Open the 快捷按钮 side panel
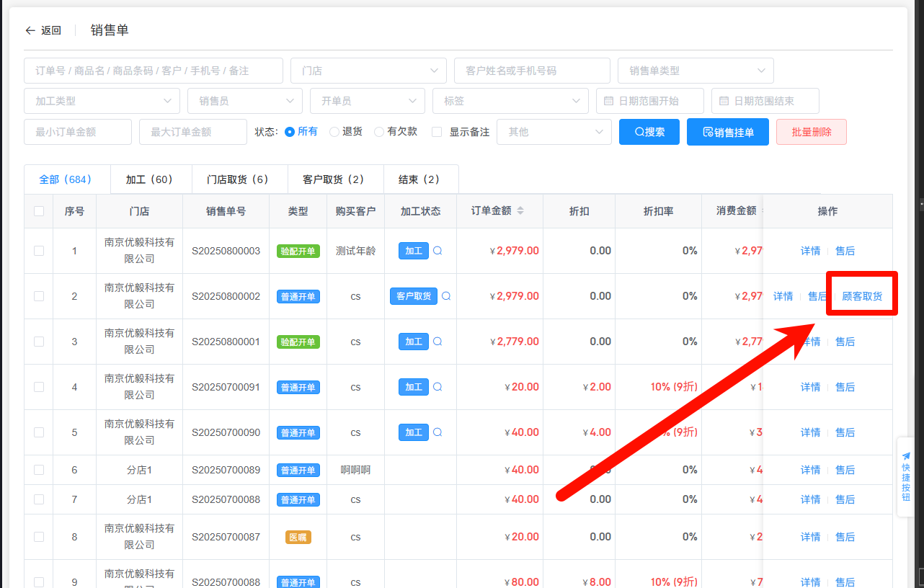The width and height of the screenshot is (924, 588). [x=906, y=476]
